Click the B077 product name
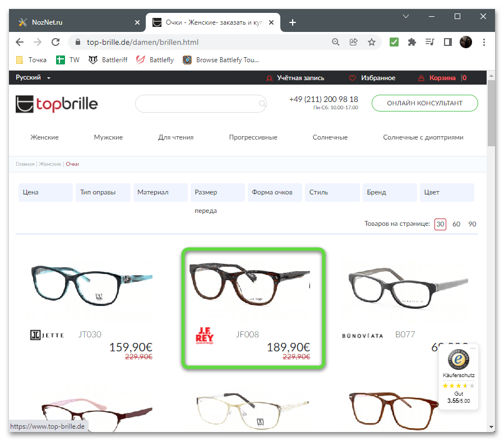 tap(405, 335)
